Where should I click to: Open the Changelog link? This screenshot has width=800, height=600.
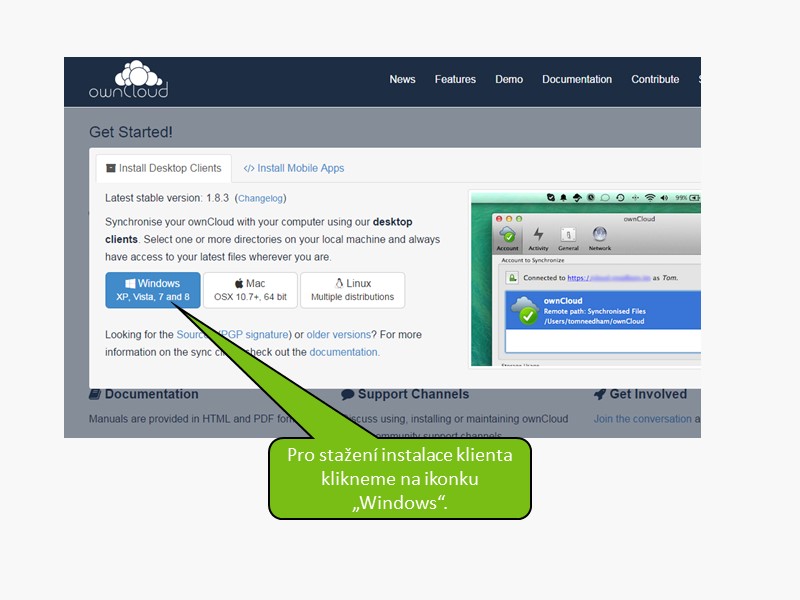click(260, 199)
